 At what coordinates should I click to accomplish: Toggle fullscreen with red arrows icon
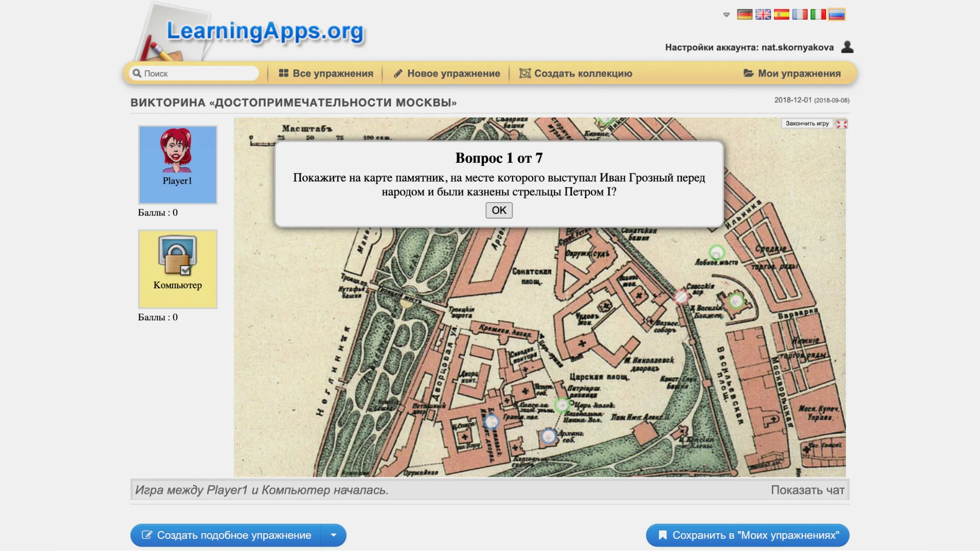pos(842,124)
